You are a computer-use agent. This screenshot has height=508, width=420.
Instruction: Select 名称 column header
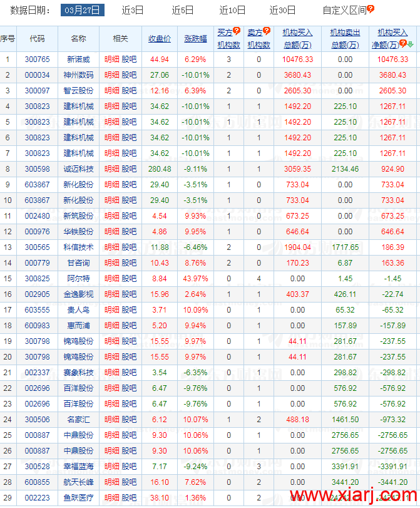pyautogui.click(x=78, y=39)
